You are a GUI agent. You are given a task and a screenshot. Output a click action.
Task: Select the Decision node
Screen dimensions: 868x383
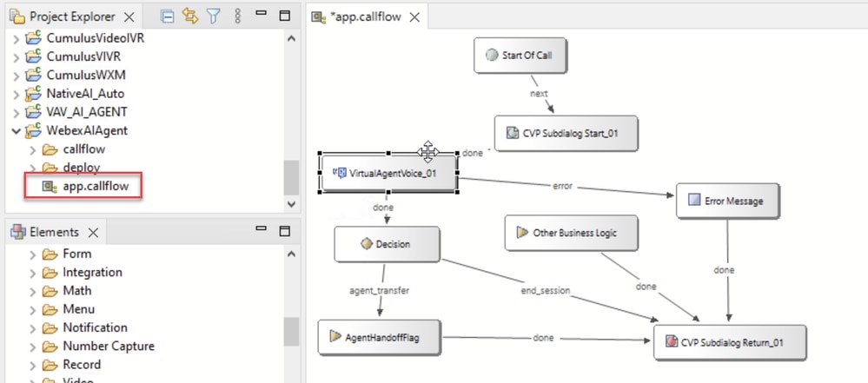(387, 243)
